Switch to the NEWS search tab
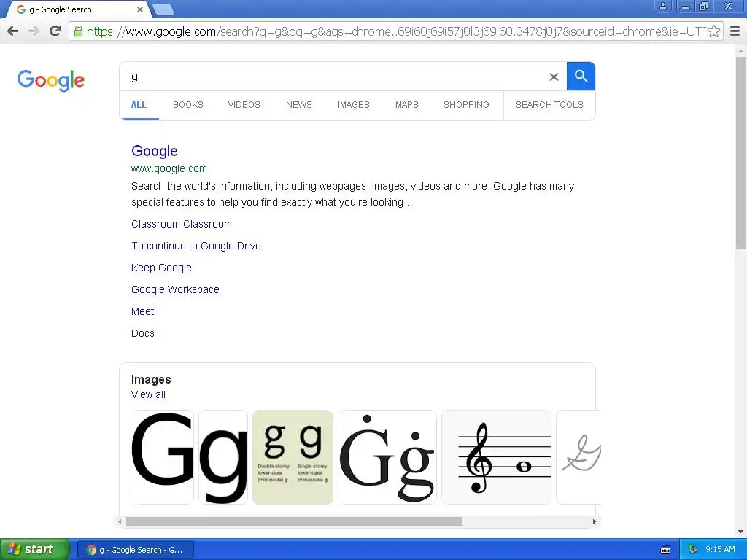This screenshot has height=560, width=747. [x=298, y=105]
